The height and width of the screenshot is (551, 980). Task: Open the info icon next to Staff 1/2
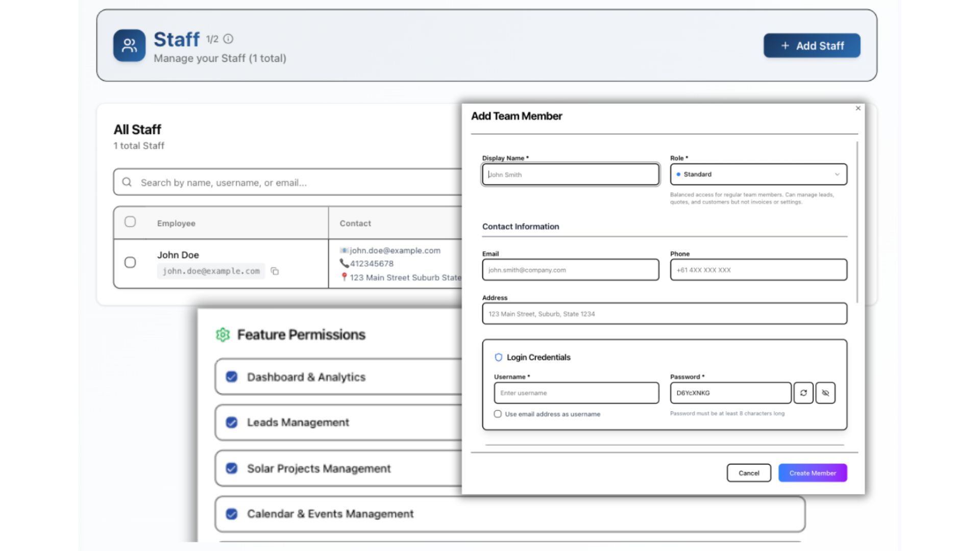coord(228,39)
